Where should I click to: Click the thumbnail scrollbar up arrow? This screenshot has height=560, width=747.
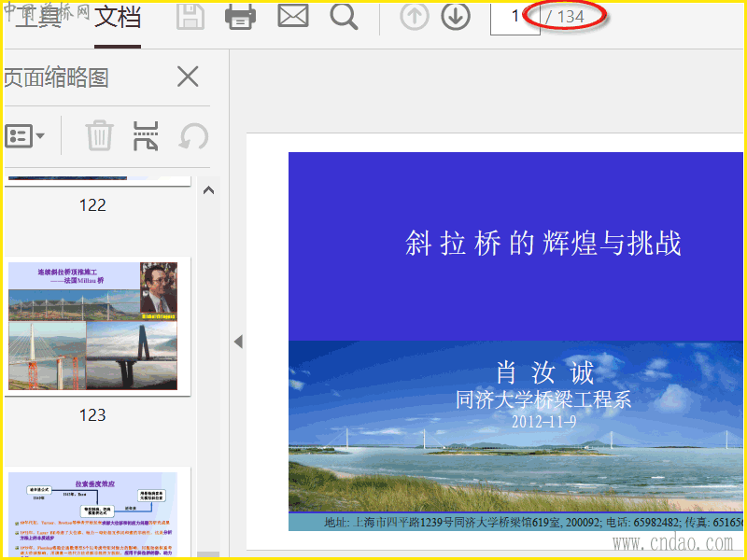tap(208, 190)
